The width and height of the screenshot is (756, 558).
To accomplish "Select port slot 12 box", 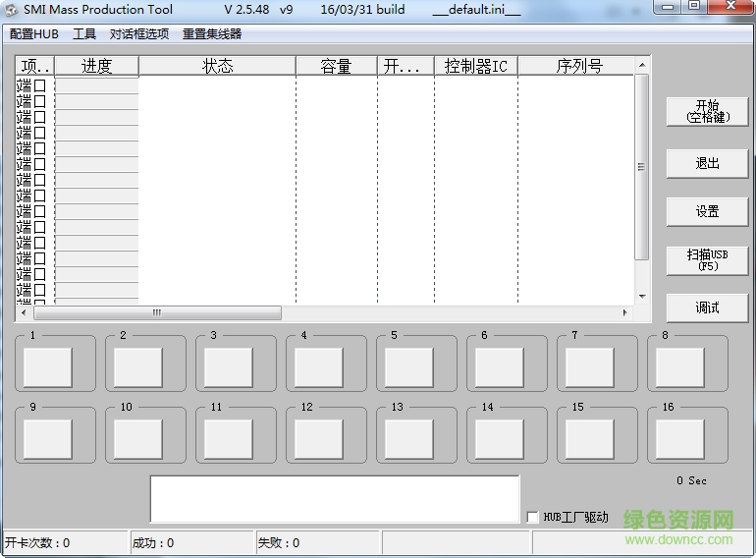I will point(319,439).
